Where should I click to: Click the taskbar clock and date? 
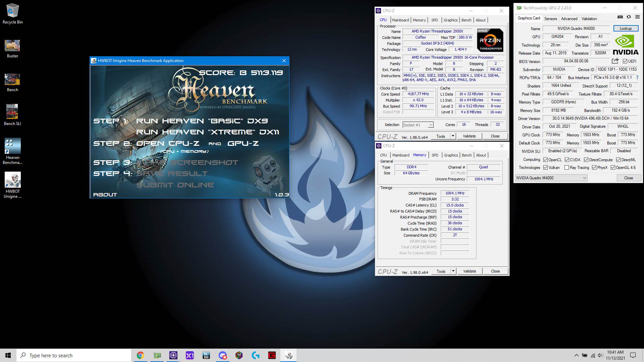point(615,355)
